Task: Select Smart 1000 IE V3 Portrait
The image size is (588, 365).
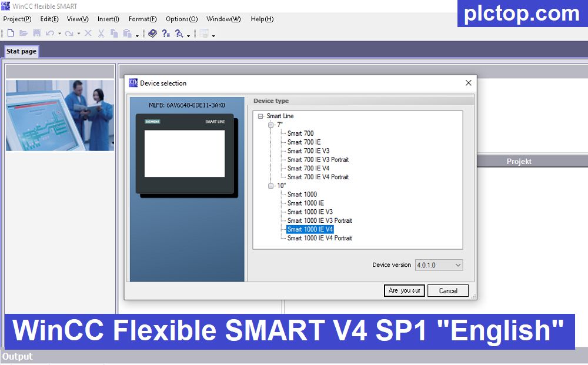Action: coord(319,221)
